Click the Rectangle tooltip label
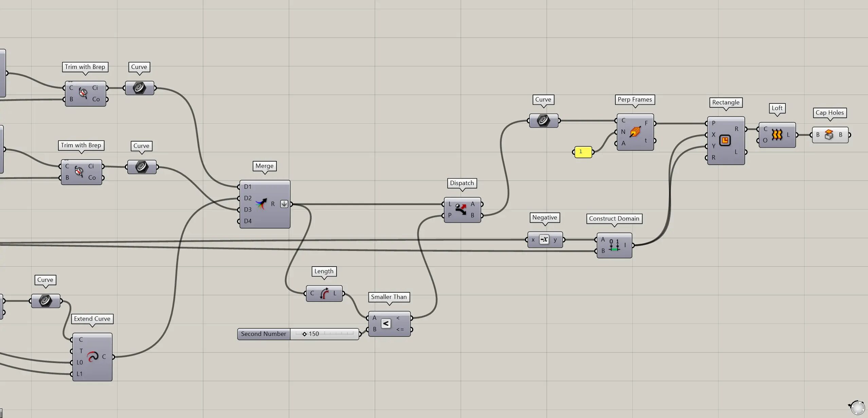The image size is (868, 418). pyautogui.click(x=726, y=103)
